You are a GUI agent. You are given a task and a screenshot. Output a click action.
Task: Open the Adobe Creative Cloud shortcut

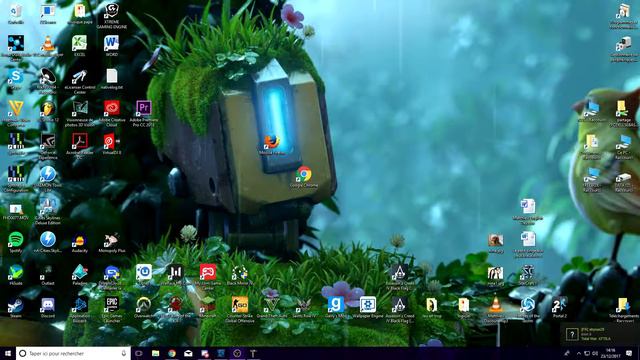[x=111, y=113]
